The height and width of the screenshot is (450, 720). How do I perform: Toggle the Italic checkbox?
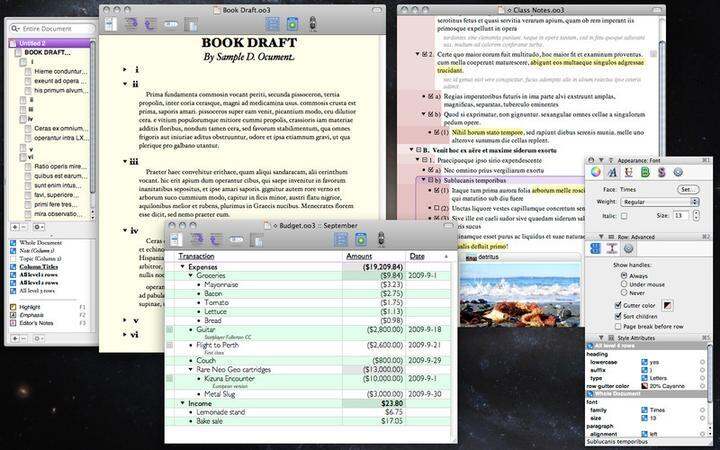[624, 215]
